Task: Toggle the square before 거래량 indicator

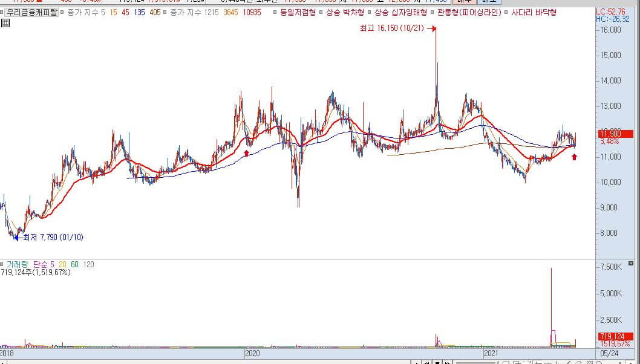Action: point(2,264)
